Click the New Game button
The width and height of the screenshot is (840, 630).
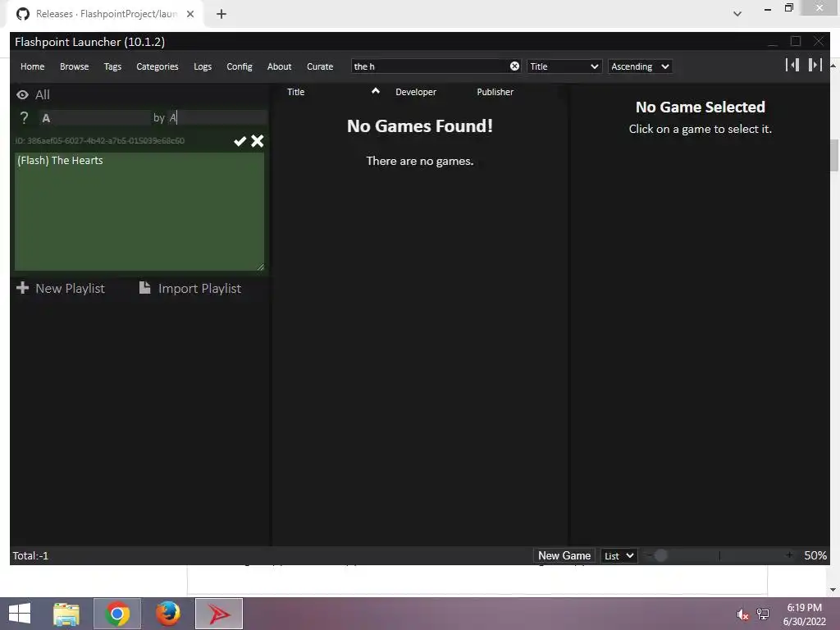(564, 555)
